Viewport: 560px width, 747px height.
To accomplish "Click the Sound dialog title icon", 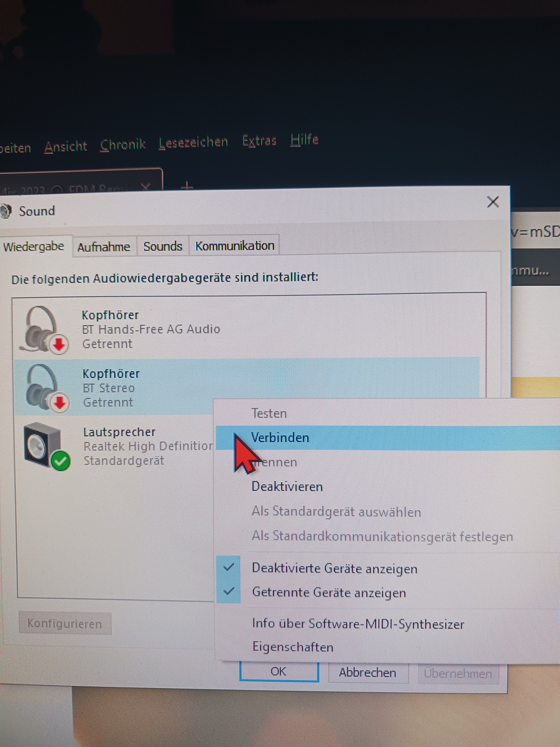I will pos(6,211).
